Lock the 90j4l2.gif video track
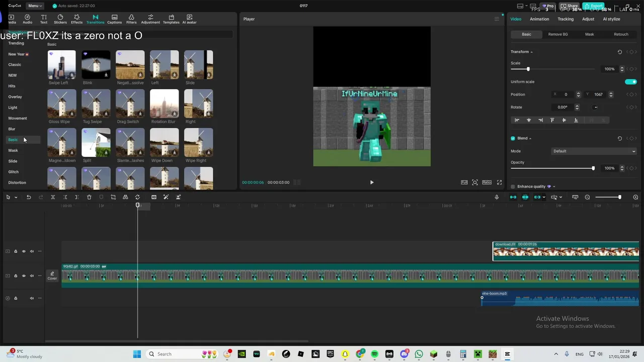644x362 pixels. coord(16,276)
